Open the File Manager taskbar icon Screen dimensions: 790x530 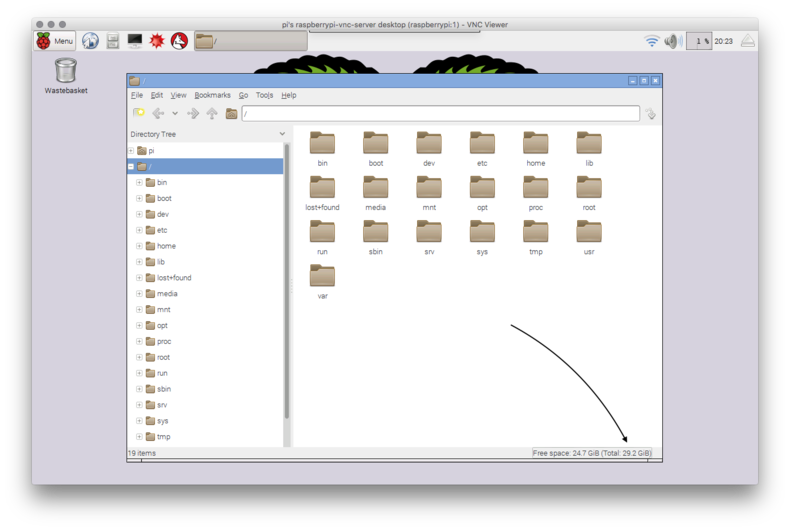(x=113, y=41)
